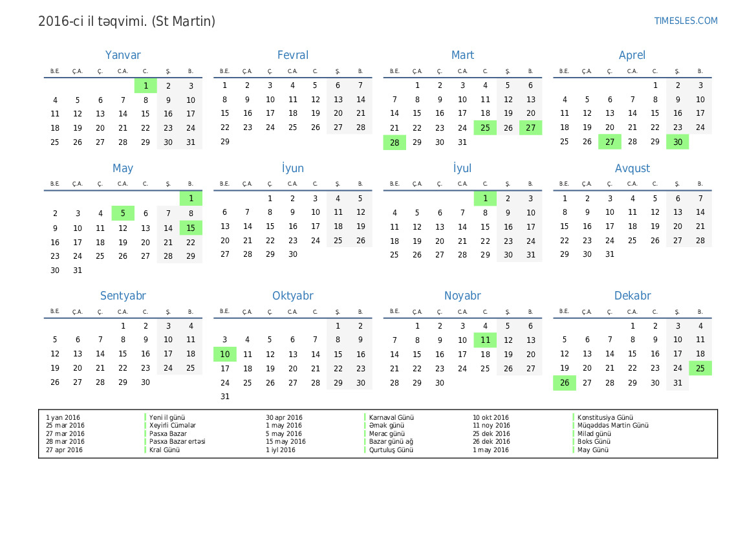Image resolution: width=756 pixels, height=535 pixels.
Task: Click the Avqust month title
Action: [x=632, y=169]
